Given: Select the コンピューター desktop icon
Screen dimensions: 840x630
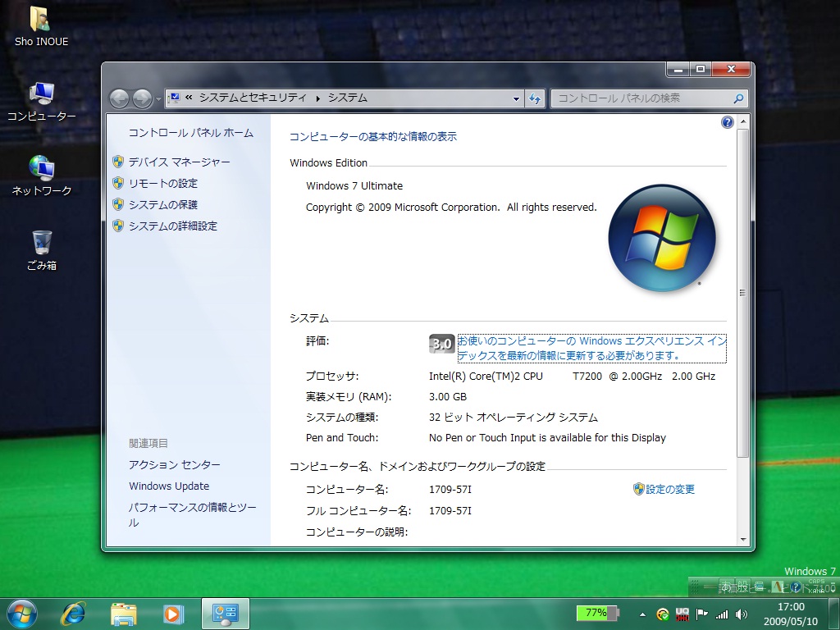Looking at the screenshot, I should (x=41, y=102).
